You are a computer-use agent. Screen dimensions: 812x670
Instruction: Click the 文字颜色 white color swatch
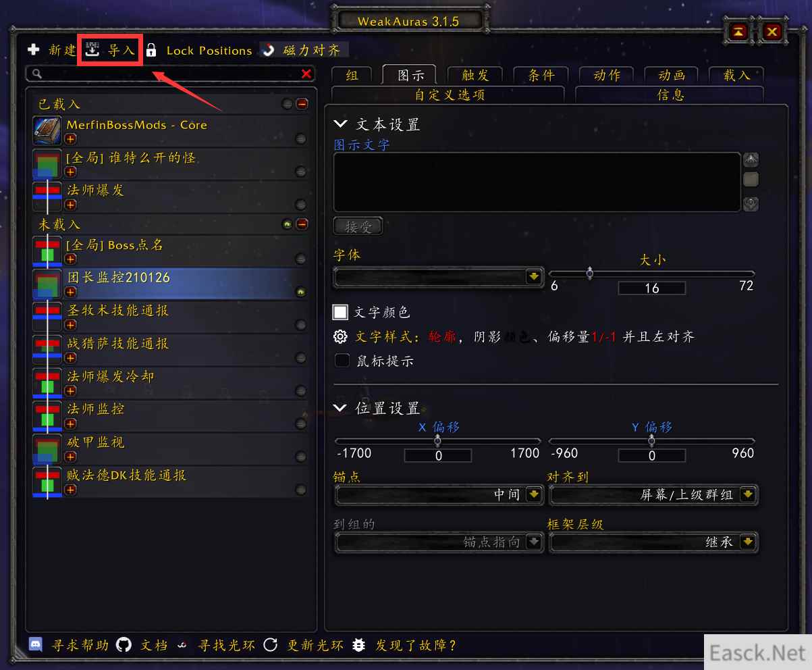click(340, 312)
